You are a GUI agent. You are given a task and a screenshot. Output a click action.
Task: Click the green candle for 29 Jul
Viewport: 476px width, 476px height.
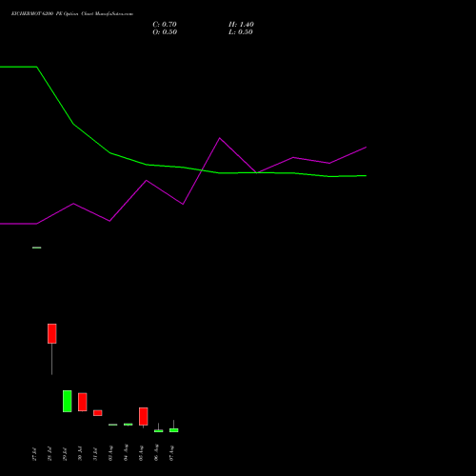[68, 401]
